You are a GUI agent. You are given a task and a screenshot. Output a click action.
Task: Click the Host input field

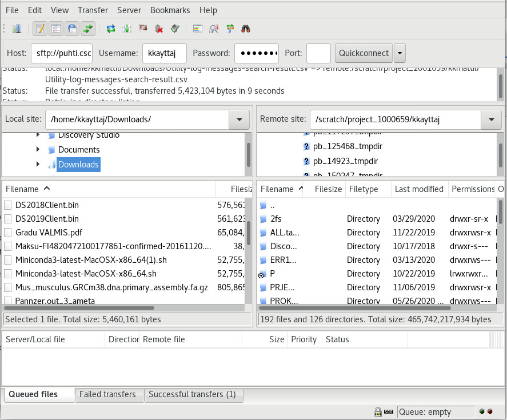62,53
